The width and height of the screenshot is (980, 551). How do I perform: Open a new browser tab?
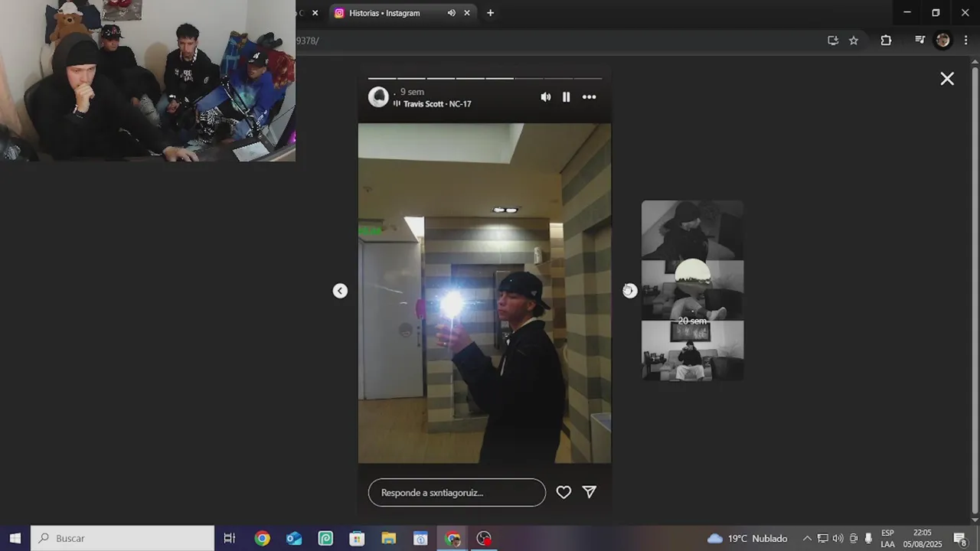[x=490, y=13]
